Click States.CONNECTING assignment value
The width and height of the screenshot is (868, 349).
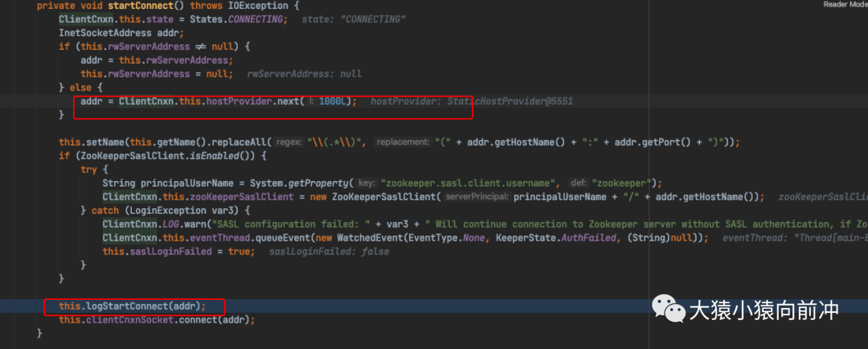pos(237,19)
